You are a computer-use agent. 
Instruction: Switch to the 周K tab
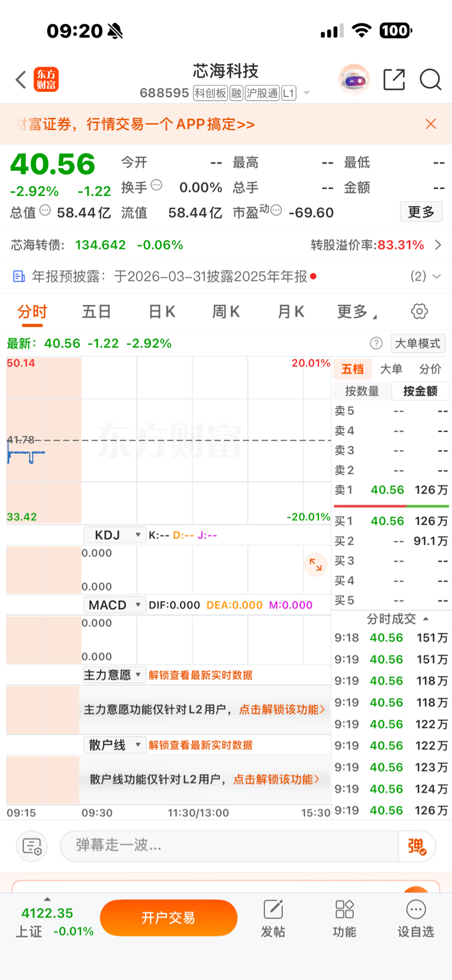point(226,312)
